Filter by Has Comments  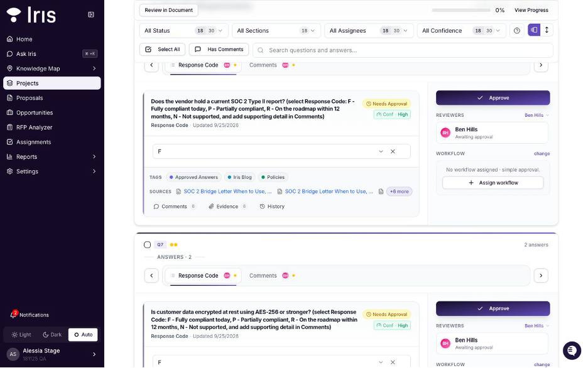click(x=219, y=50)
